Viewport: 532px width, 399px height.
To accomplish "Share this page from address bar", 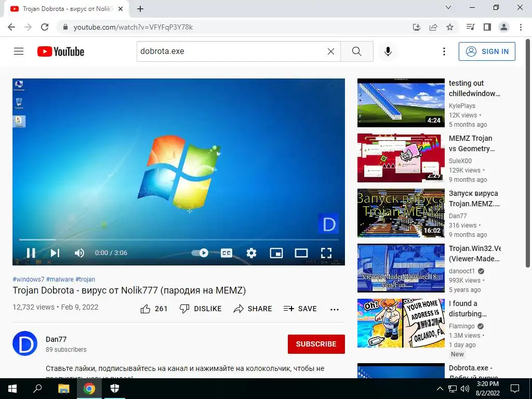I will [433, 27].
